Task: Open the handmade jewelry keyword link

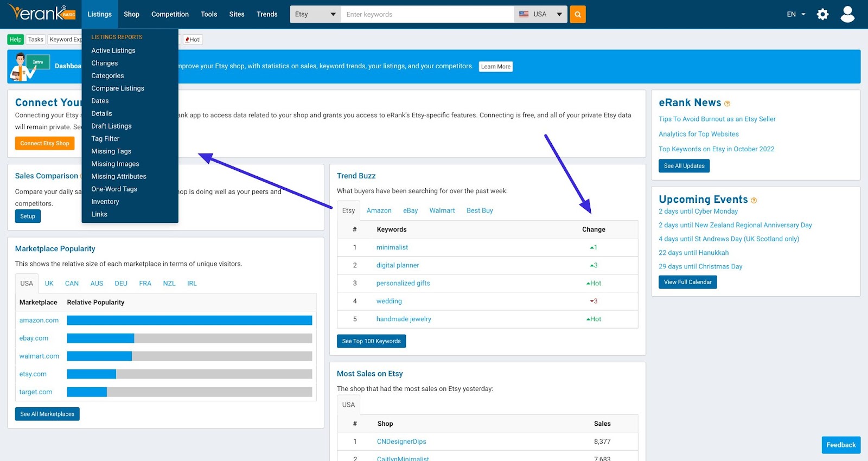Action: click(404, 319)
